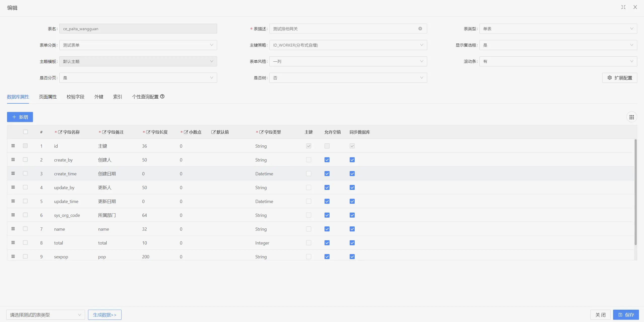Click the help icon beside 个性查询配置

coord(162,96)
